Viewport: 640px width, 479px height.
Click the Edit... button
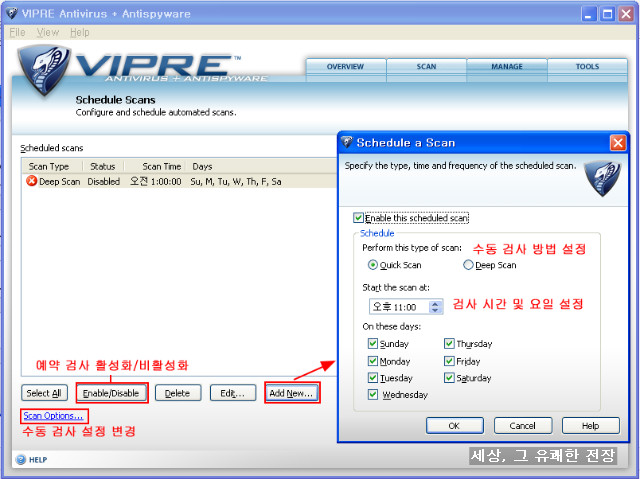click(x=233, y=393)
